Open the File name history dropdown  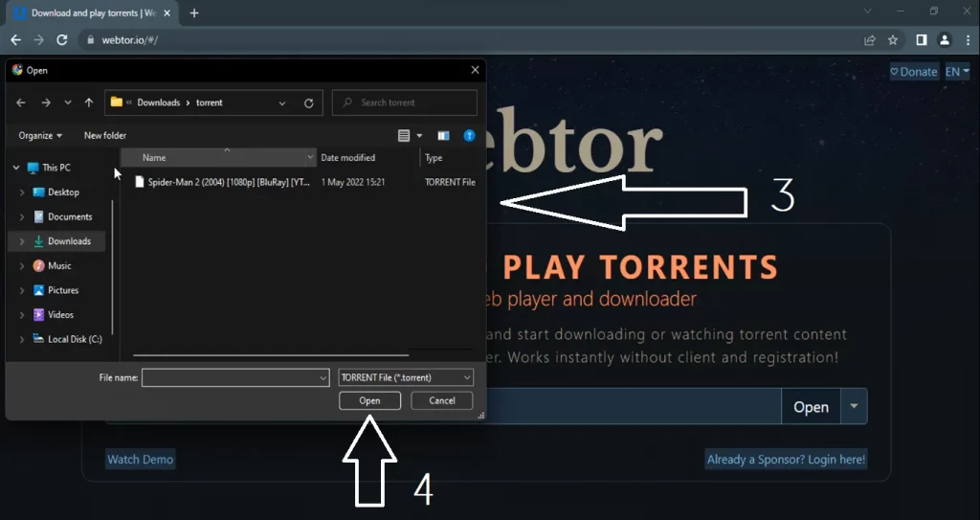pyautogui.click(x=323, y=377)
